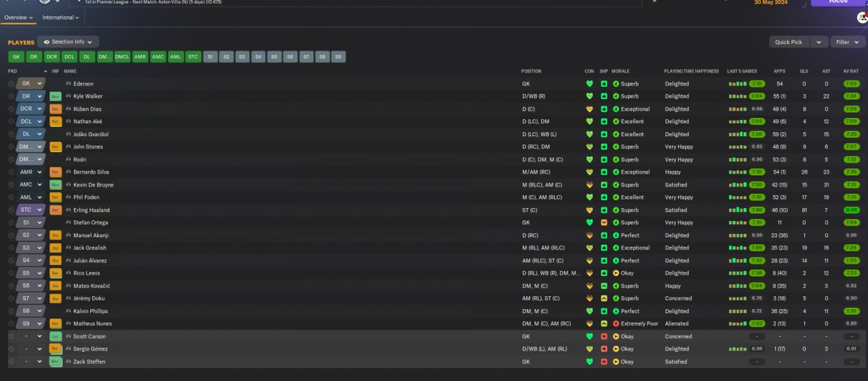
Task: Open the International tab menu
Action: 61,18
